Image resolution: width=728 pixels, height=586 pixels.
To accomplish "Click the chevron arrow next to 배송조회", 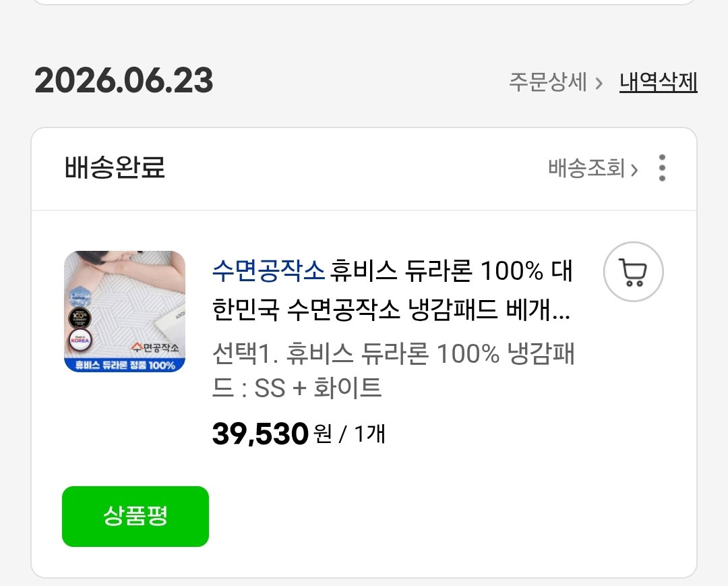I will click(634, 169).
